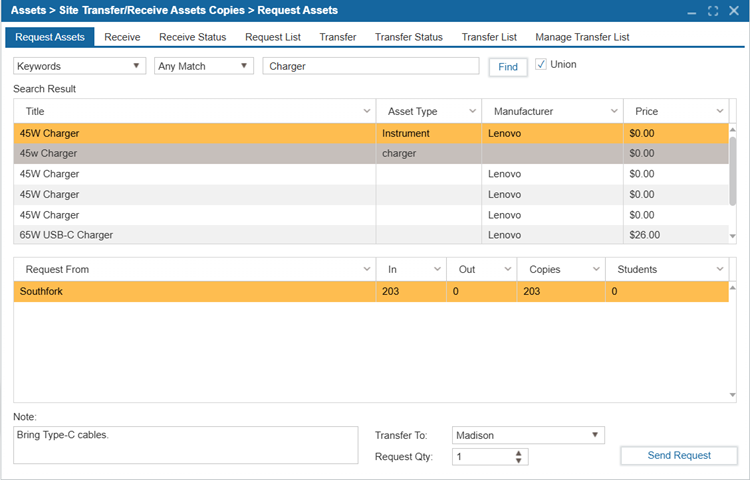Minimize the Request Assets window
The width and height of the screenshot is (750, 480).
(x=692, y=11)
